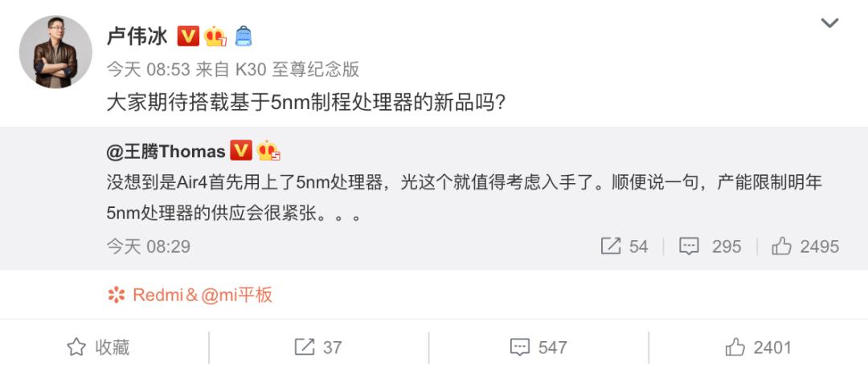Click the orange super-topic flower icon
The width and height of the screenshot is (868, 366).
coord(117,295)
